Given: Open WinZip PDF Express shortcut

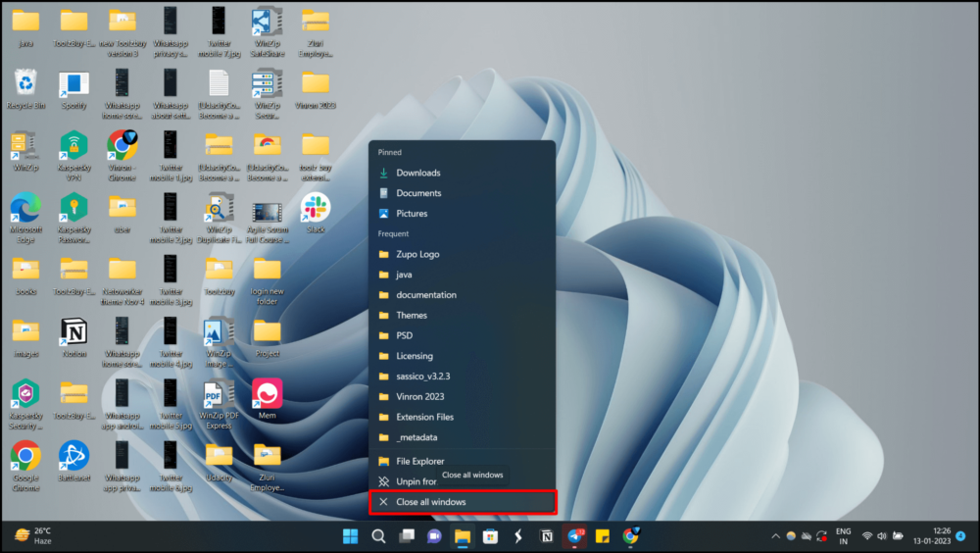Looking at the screenshot, I should click(x=219, y=404).
